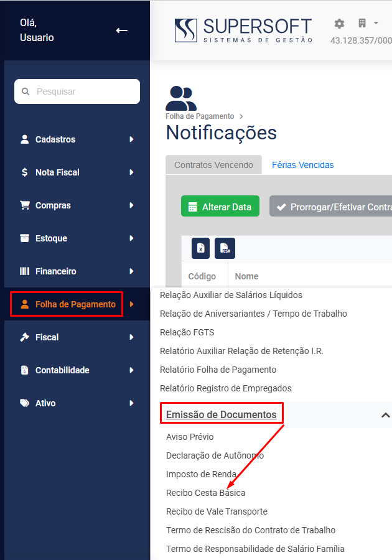Viewport: 392px width, 560px height.
Task: Open Relação FGTS report
Action: click(187, 332)
